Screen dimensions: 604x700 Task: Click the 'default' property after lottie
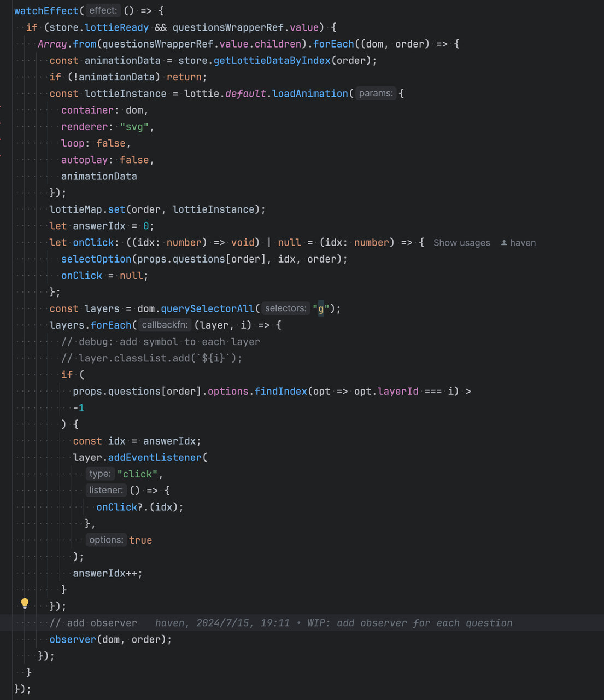pos(245,94)
